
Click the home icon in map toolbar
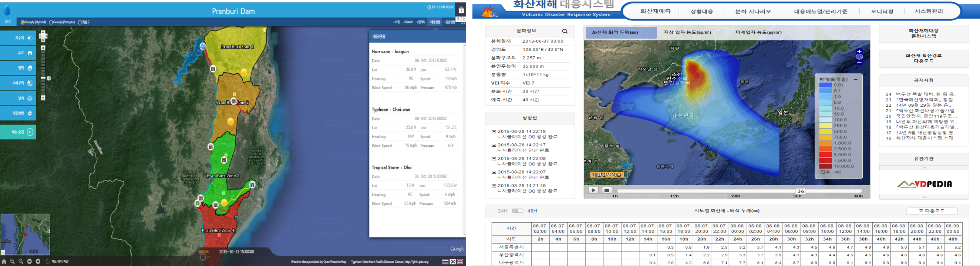(x=4, y=262)
